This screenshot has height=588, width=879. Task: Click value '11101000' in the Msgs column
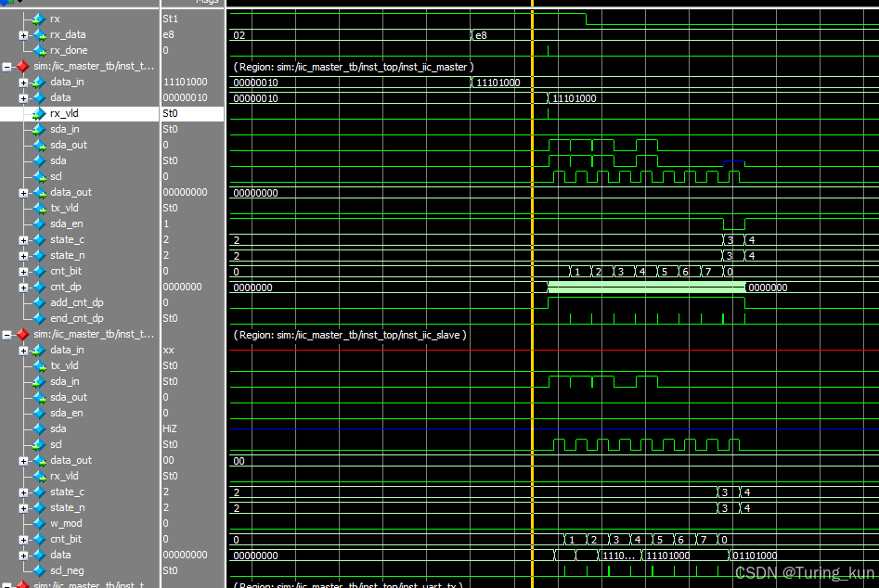click(185, 82)
